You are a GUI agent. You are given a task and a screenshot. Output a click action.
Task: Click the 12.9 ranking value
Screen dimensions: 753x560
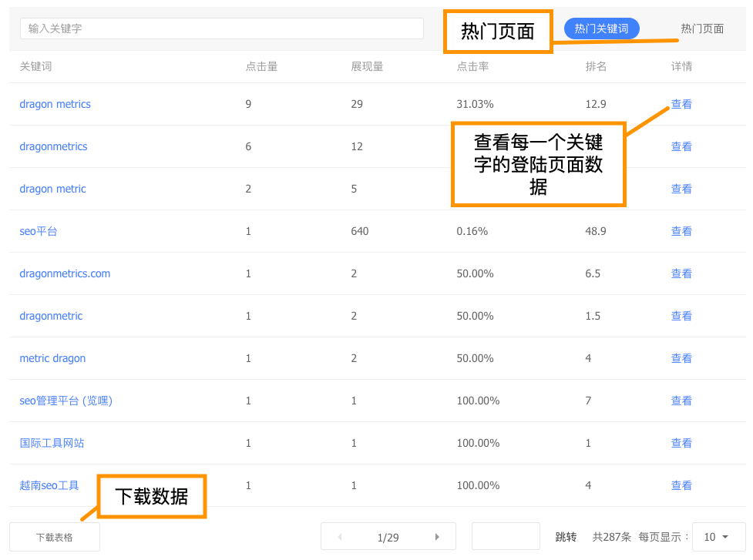point(596,104)
